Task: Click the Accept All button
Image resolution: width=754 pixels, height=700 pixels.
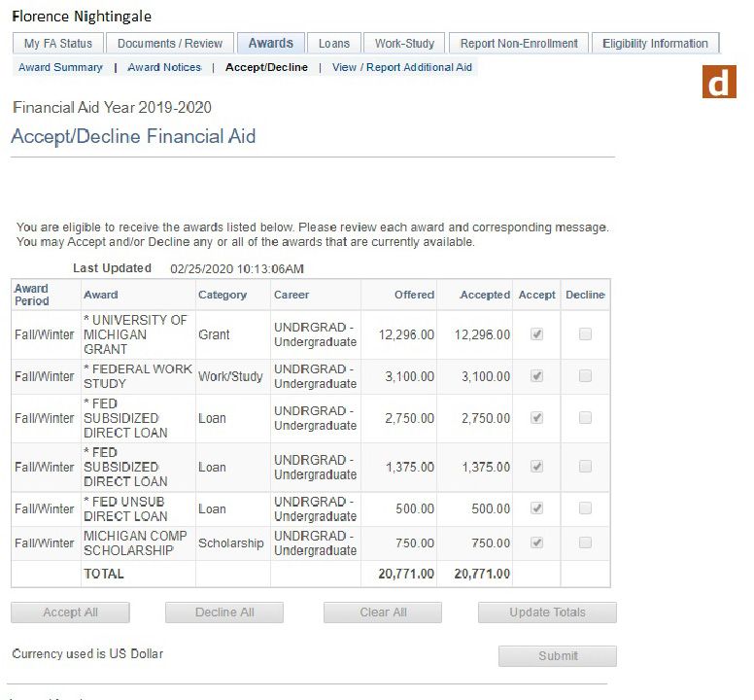Action: click(70, 612)
